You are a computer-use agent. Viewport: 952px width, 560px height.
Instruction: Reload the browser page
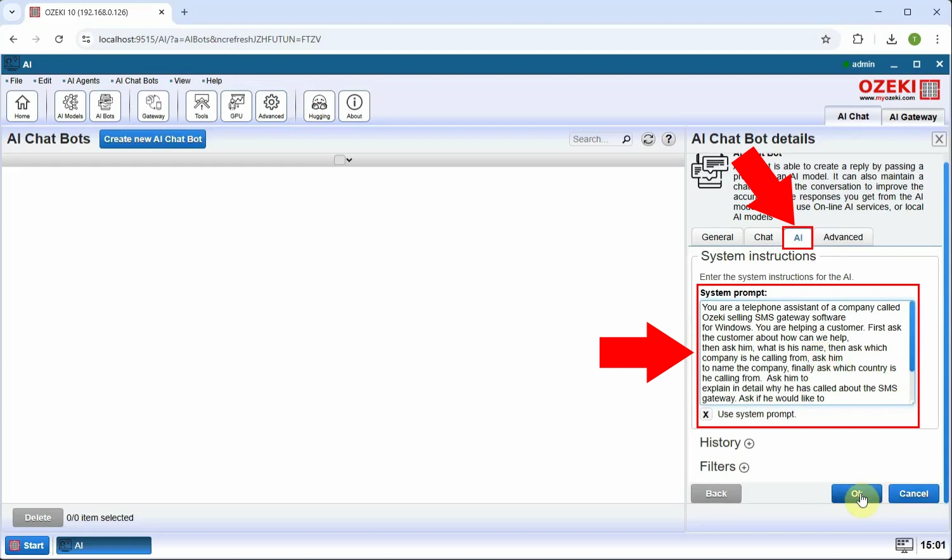tap(59, 39)
